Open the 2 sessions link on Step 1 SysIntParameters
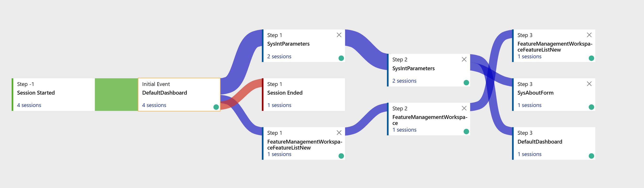 point(279,56)
